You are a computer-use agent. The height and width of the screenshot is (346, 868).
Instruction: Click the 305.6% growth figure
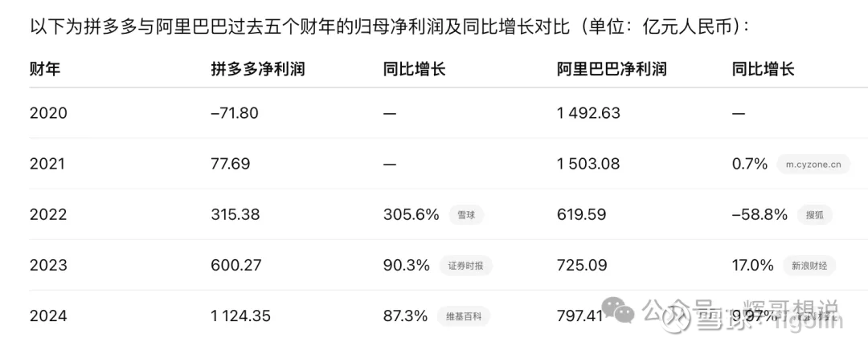(411, 215)
